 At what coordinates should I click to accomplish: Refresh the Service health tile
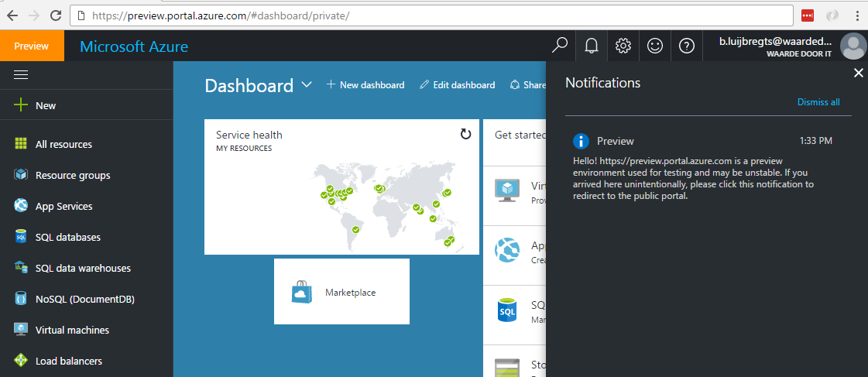(x=465, y=134)
